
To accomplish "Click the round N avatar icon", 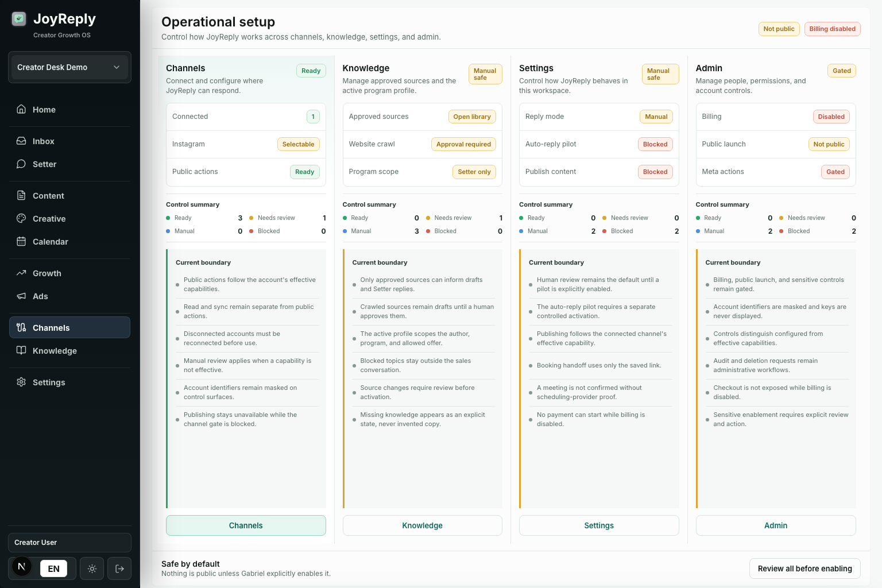I will pyautogui.click(x=22, y=567).
